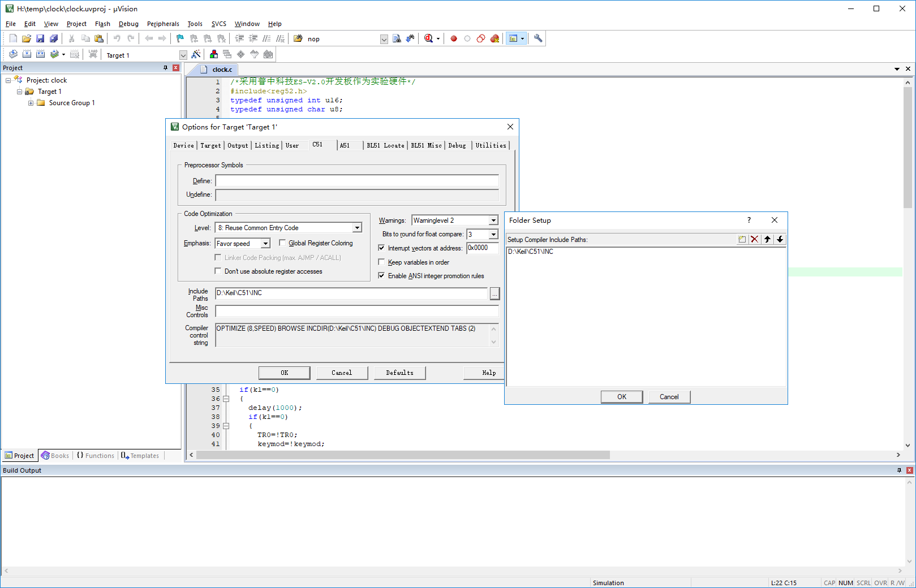The width and height of the screenshot is (916, 588).
Task: Click the Misc Controls input field
Action: (357, 312)
